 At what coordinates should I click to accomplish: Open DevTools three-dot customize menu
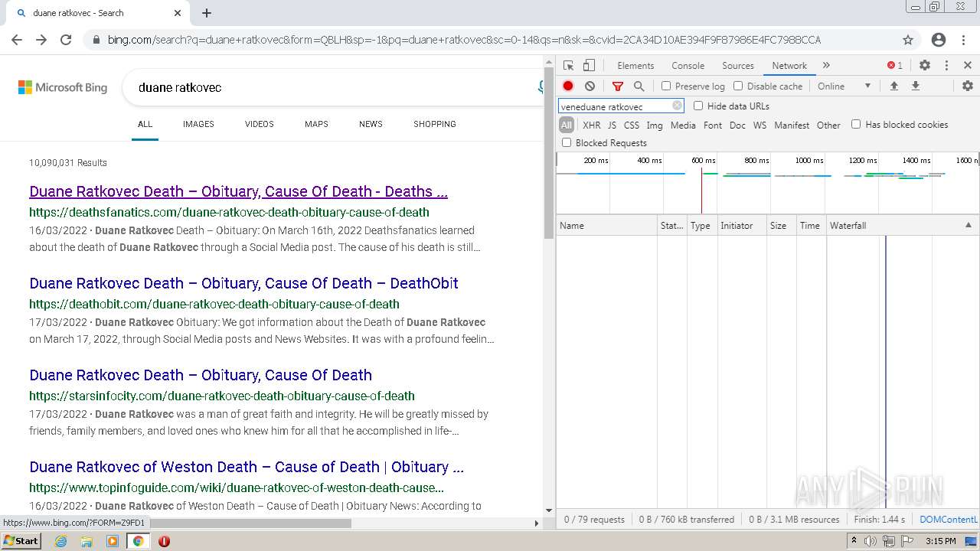coord(946,66)
